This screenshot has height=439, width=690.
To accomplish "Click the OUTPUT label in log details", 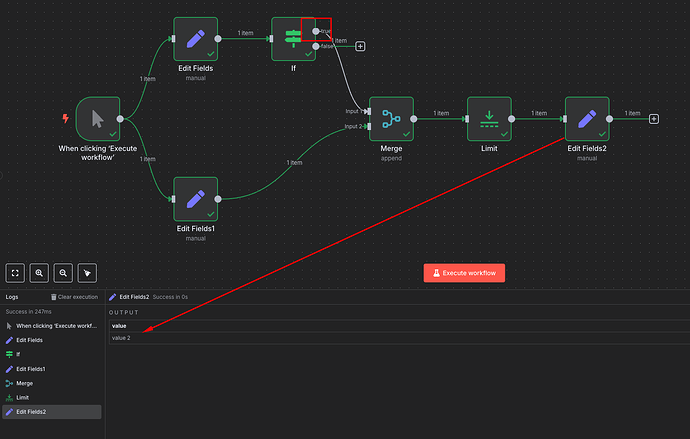I will (124, 312).
